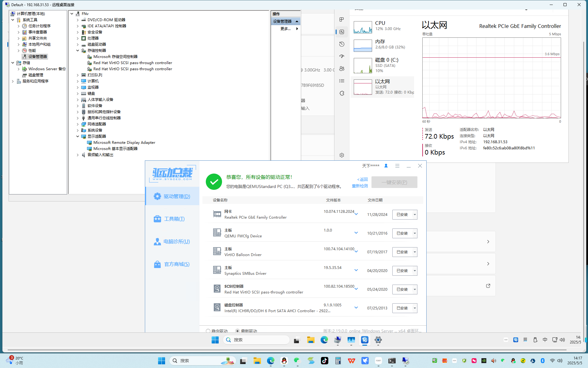Image resolution: width=588 pixels, height=368 pixels.
Task: Open File Explorer in remote taskbar
Action: 311,340
